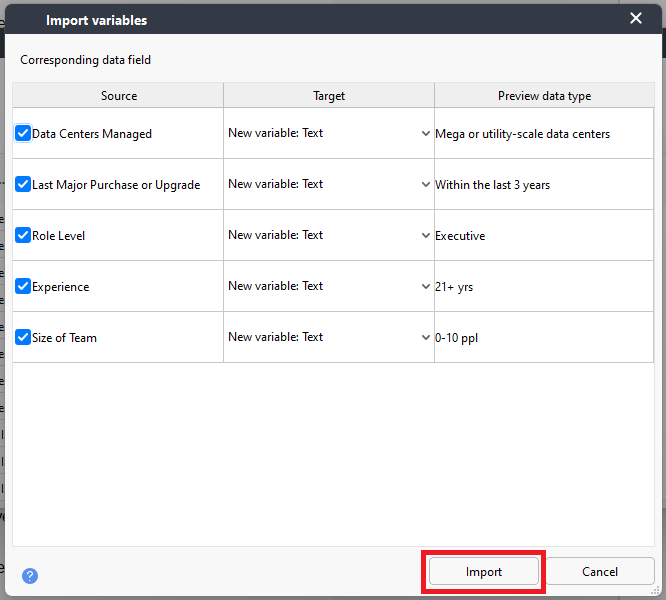This screenshot has width=666, height=600.
Task: Uncheck Last Major Purchase or Upgrade checkbox
Action: pyautogui.click(x=23, y=184)
